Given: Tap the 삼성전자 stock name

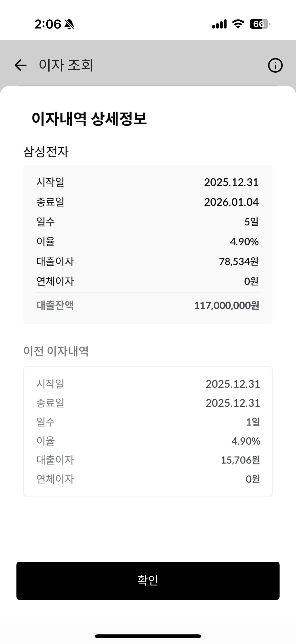Looking at the screenshot, I should [x=46, y=152].
